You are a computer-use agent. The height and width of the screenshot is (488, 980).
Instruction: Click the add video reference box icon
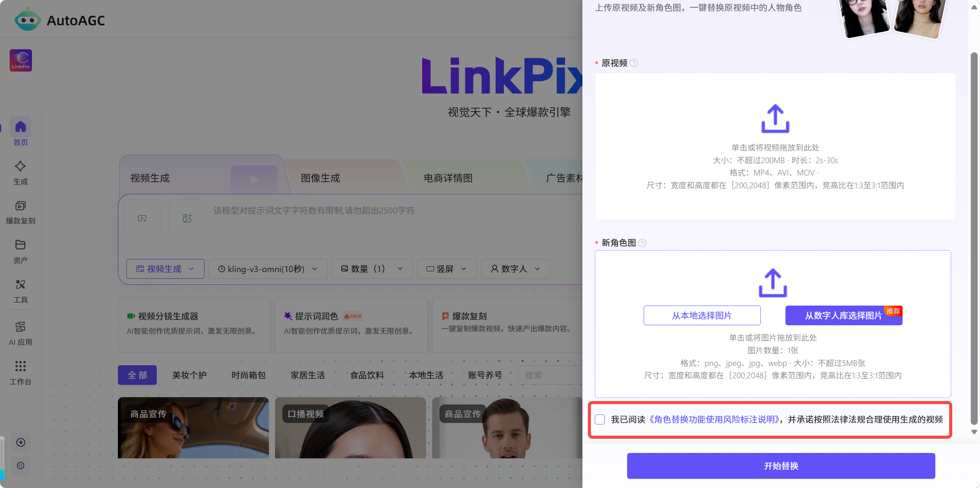(x=142, y=218)
